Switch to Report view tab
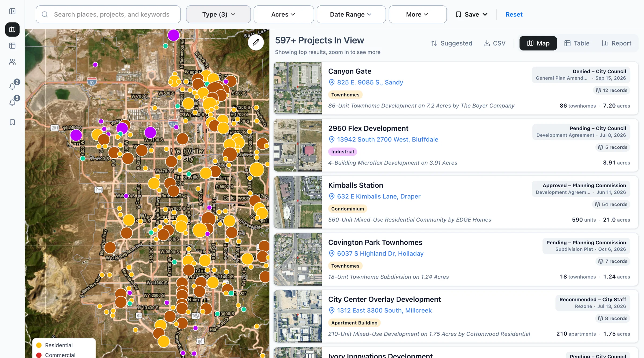Image resolution: width=644 pixels, height=358 pixels. click(x=616, y=43)
